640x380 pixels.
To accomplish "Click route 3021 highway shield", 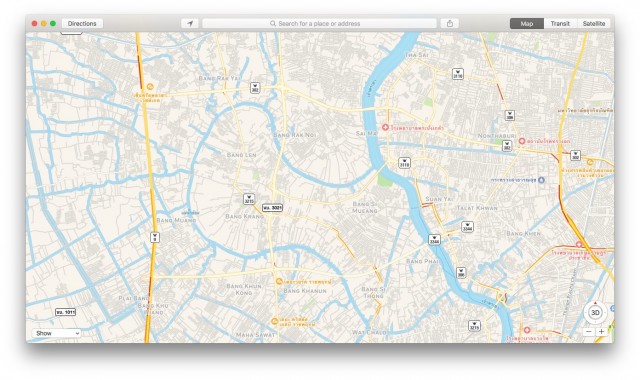I will (x=272, y=208).
